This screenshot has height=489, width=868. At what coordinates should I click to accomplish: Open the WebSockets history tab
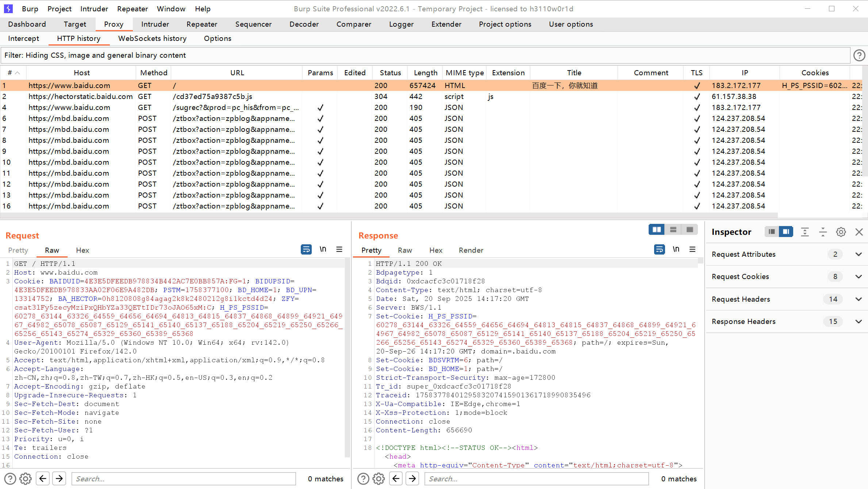click(x=152, y=38)
